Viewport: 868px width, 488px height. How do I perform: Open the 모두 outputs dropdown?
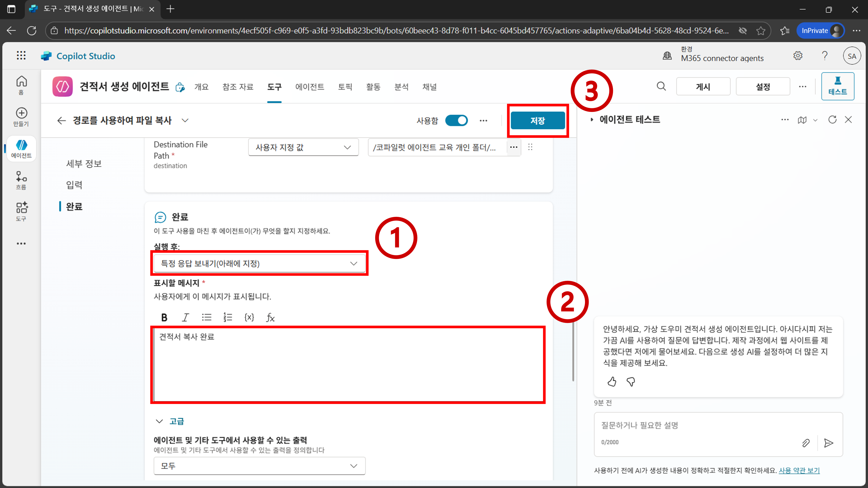pos(260,466)
